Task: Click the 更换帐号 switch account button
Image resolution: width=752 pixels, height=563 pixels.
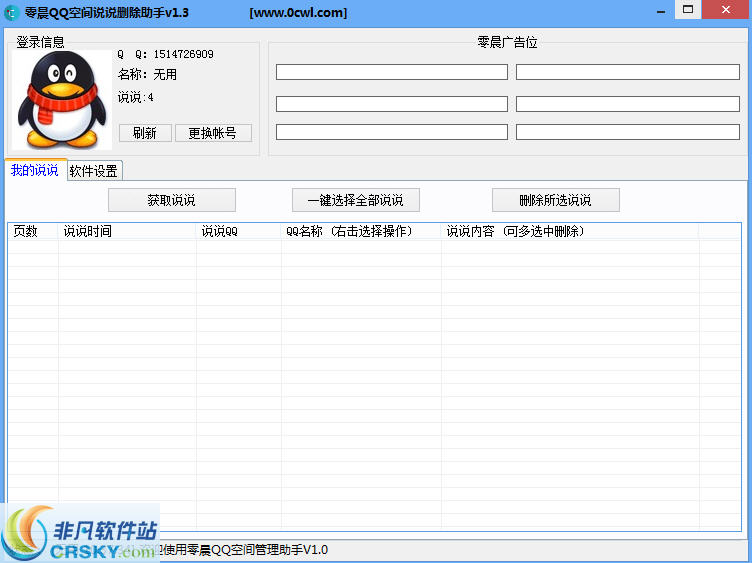Action: (213, 133)
